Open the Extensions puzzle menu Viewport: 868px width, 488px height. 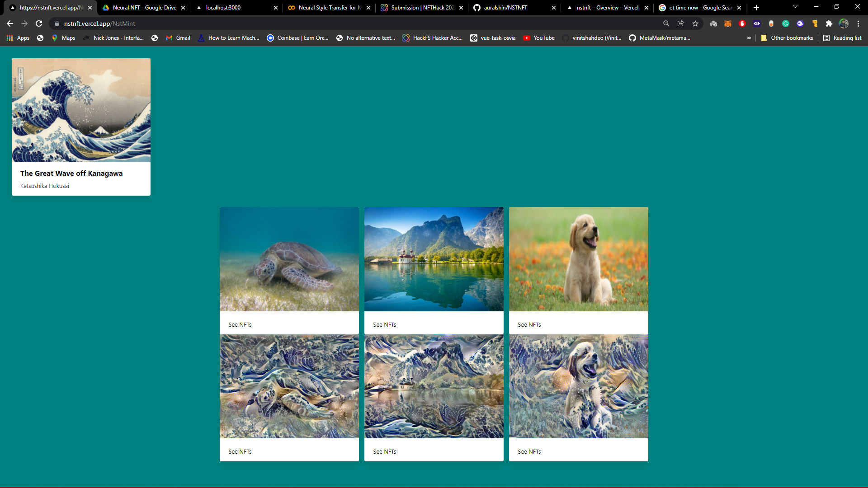(829, 23)
